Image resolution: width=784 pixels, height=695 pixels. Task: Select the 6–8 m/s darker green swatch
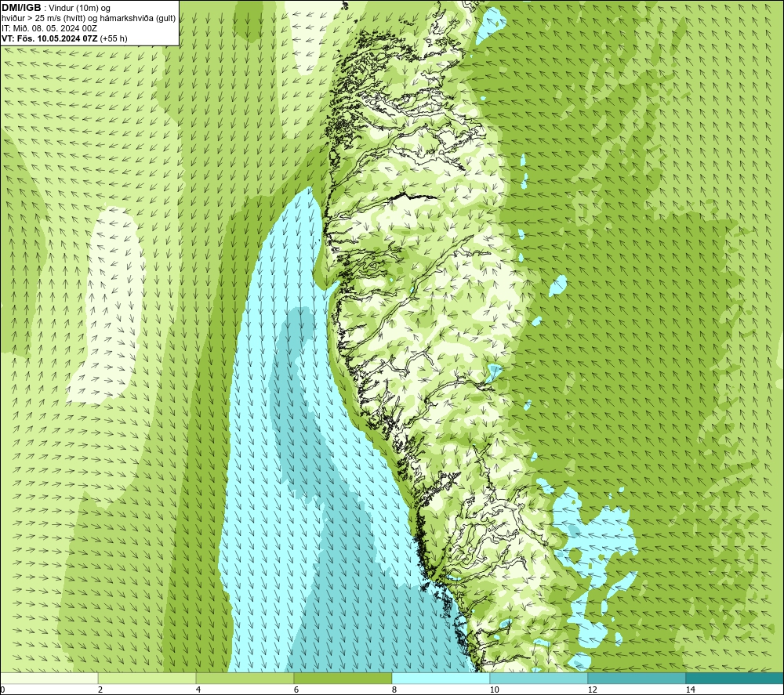tap(343, 678)
